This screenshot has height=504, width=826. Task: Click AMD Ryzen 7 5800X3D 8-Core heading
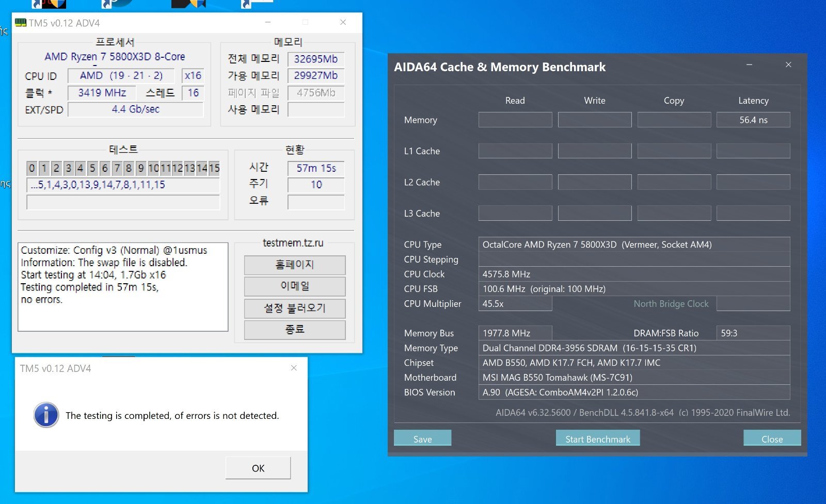tap(115, 57)
